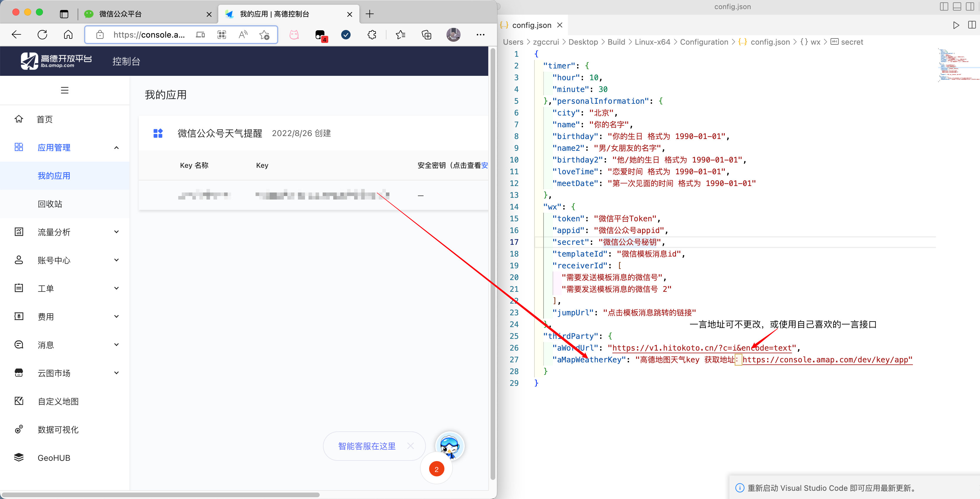Open the 控制台 header link

click(x=126, y=61)
